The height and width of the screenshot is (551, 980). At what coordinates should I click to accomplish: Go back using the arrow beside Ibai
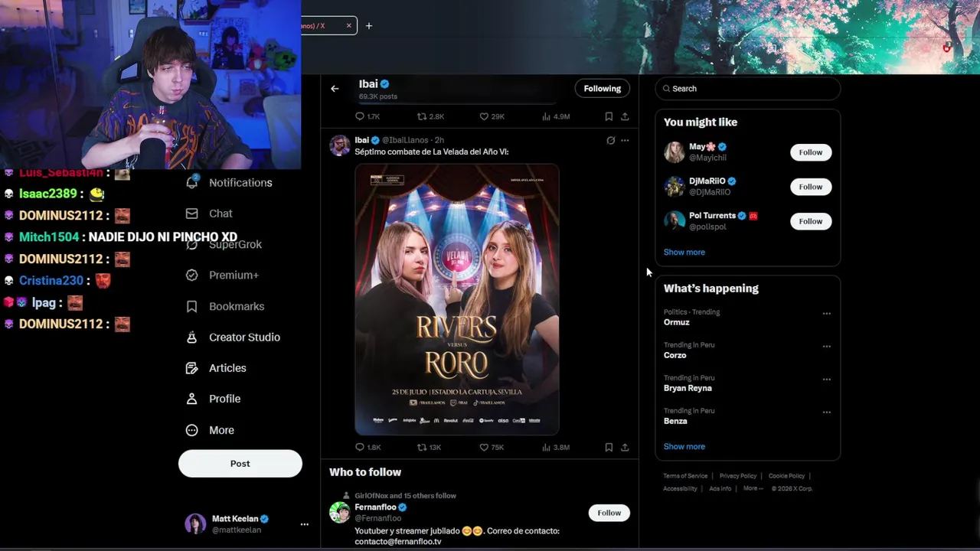coord(335,89)
